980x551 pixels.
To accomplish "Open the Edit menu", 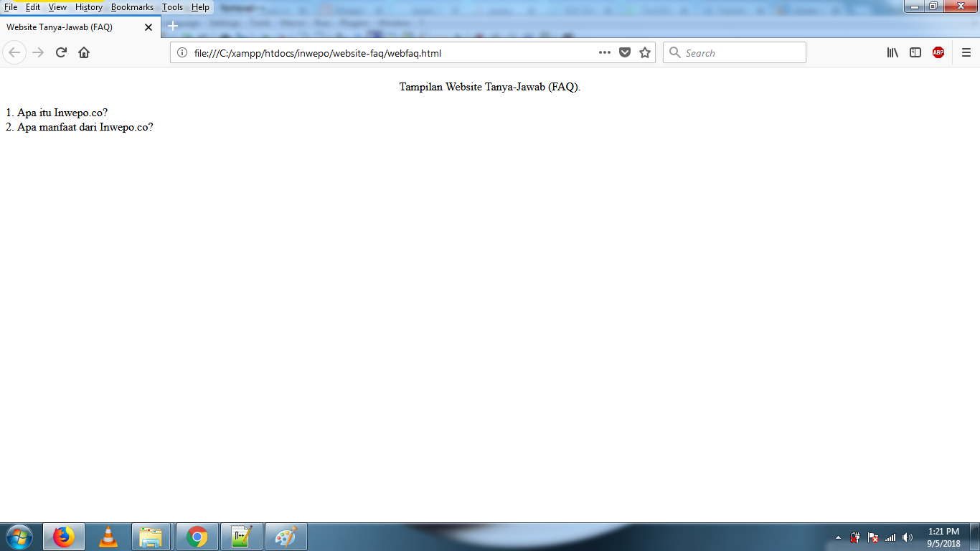I will 33,7.
